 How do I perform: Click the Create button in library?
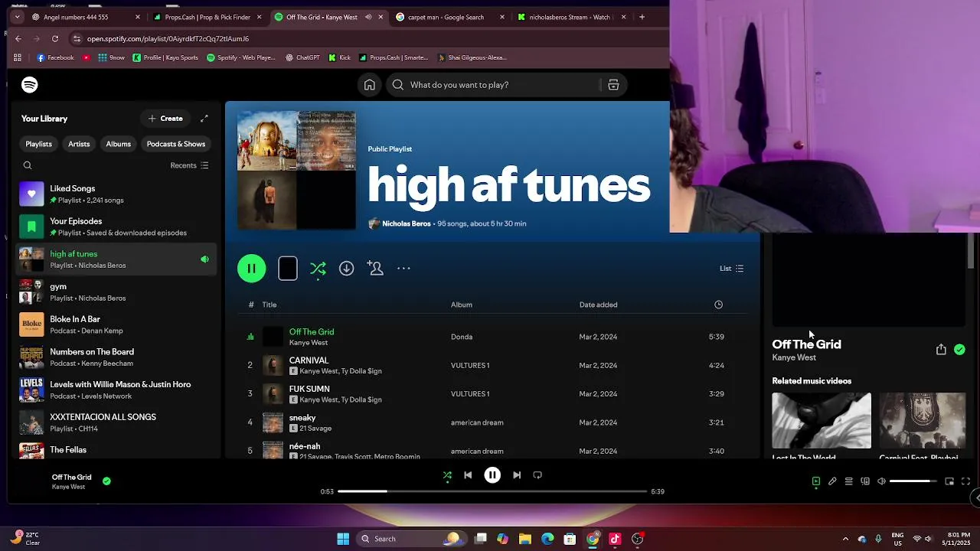click(165, 119)
